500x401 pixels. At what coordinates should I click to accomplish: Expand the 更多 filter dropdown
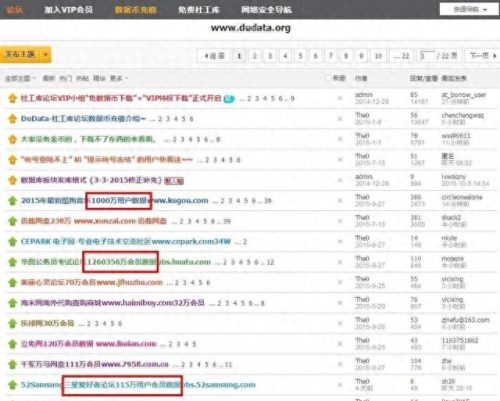point(119,78)
